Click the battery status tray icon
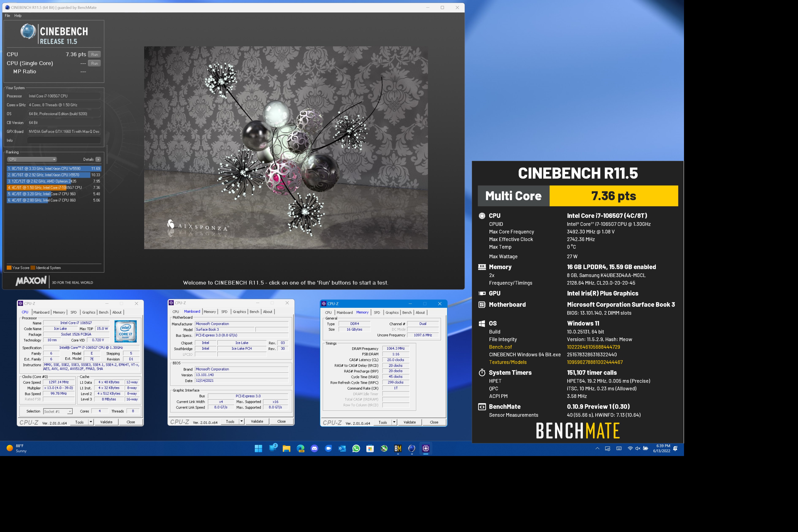 (x=646, y=449)
